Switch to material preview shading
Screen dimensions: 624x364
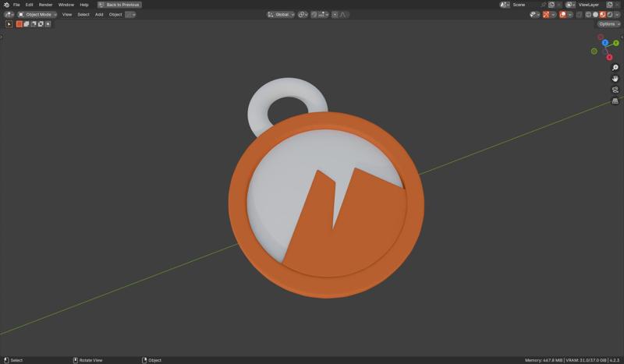(602, 14)
